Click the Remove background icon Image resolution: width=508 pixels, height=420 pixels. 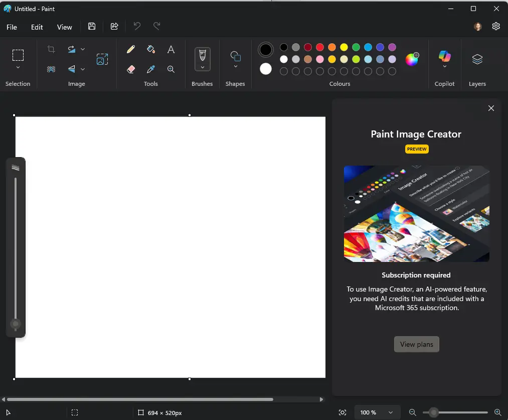click(51, 69)
